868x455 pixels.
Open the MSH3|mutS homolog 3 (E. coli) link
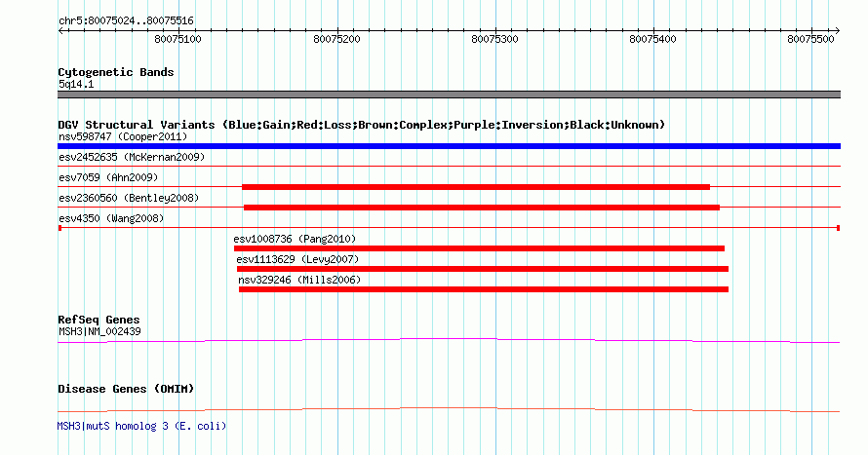click(x=141, y=426)
